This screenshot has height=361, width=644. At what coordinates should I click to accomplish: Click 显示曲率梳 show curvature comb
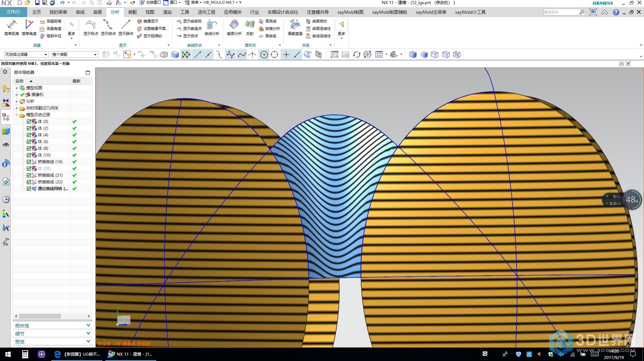[x=189, y=21]
